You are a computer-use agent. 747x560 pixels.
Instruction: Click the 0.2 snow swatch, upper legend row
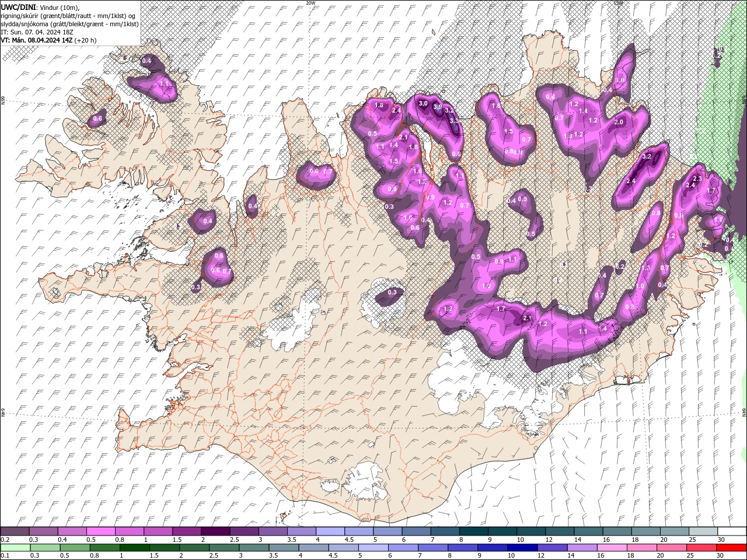point(15,531)
